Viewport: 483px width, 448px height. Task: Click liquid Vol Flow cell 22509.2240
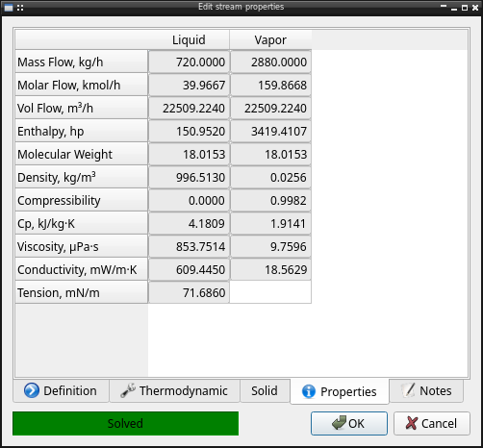coord(189,108)
